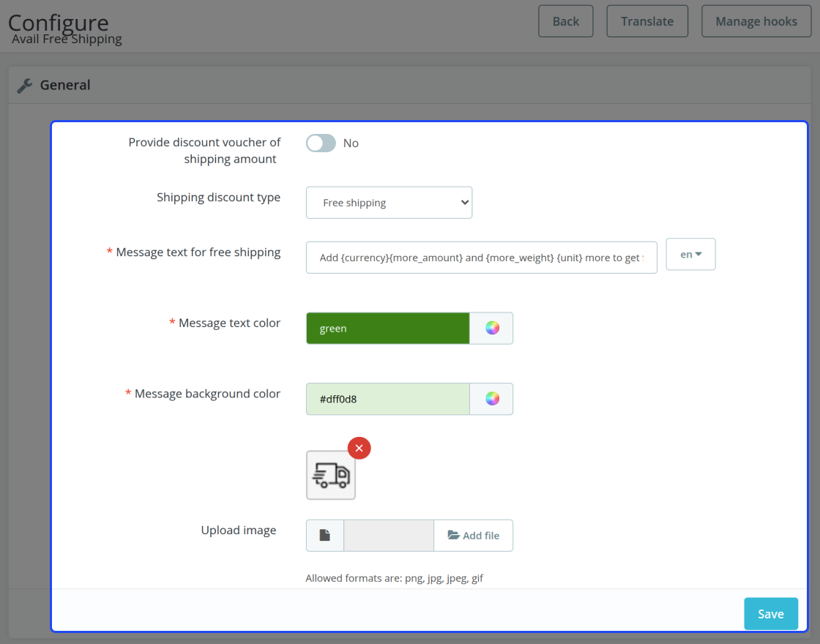Click the General section heading

coord(65,85)
